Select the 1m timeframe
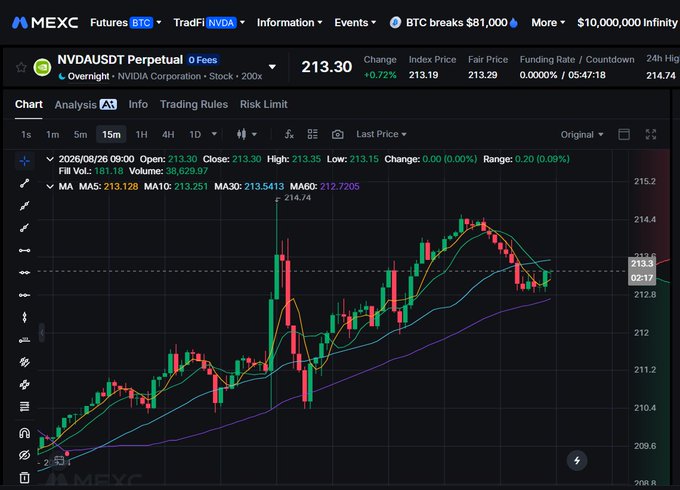 pos(52,134)
